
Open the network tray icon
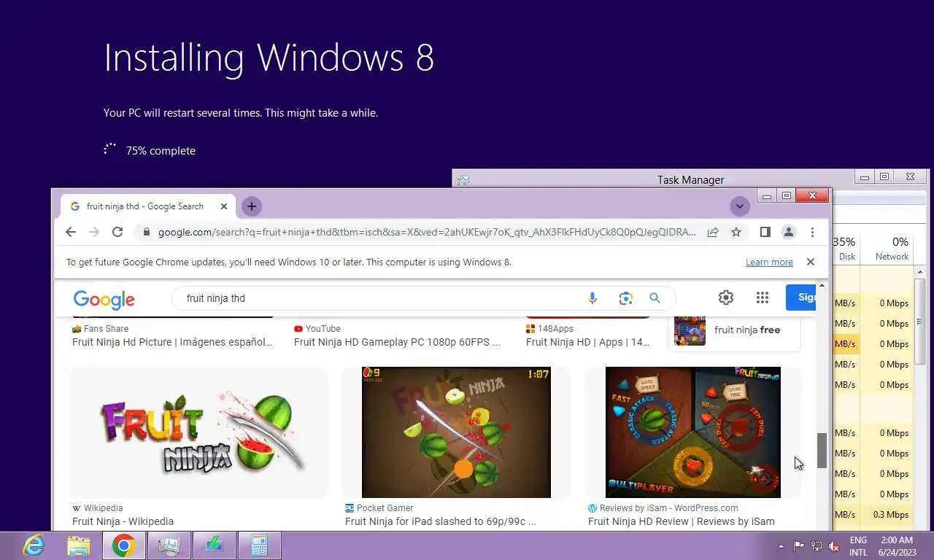(817, 546)
